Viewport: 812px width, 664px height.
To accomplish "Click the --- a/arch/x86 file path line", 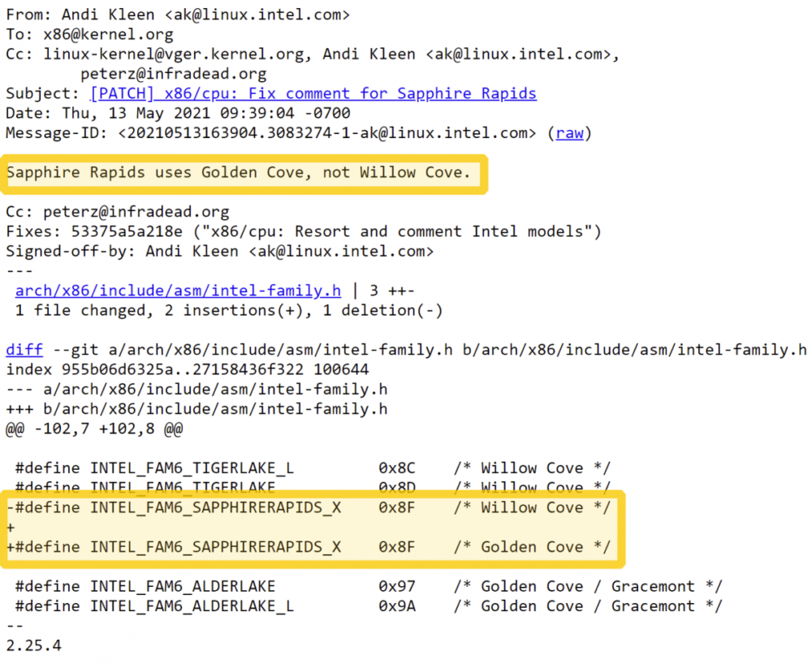I will [x=197, y=389].
